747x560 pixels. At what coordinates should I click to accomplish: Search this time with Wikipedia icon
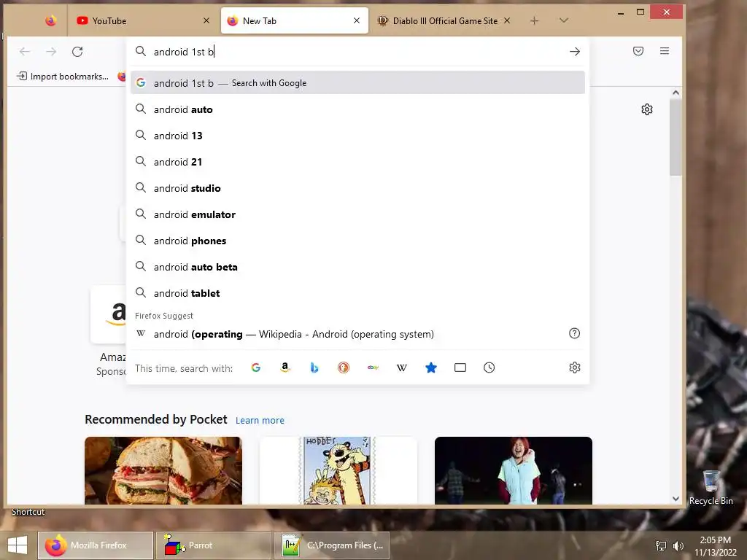(402, 367)
